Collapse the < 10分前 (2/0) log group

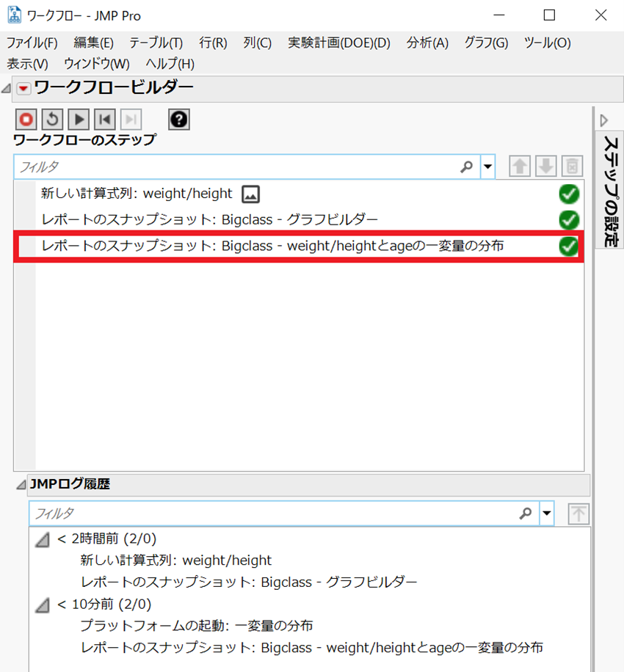click(x=43, y=605)
